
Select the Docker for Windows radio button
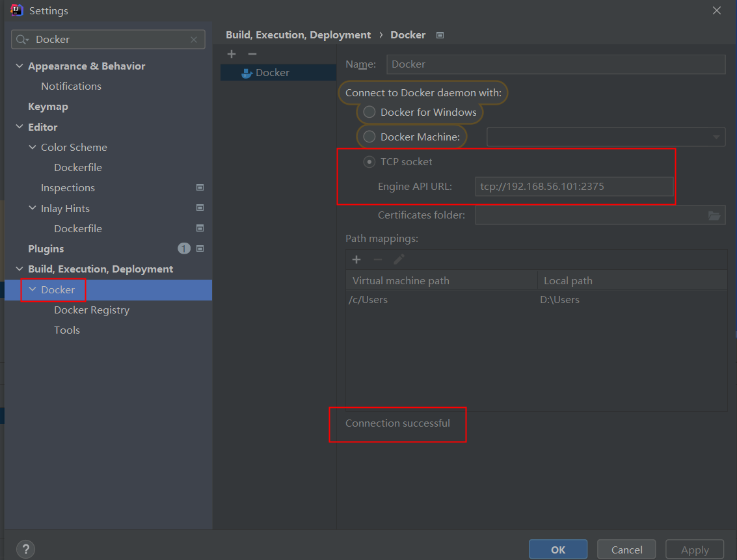369,112
